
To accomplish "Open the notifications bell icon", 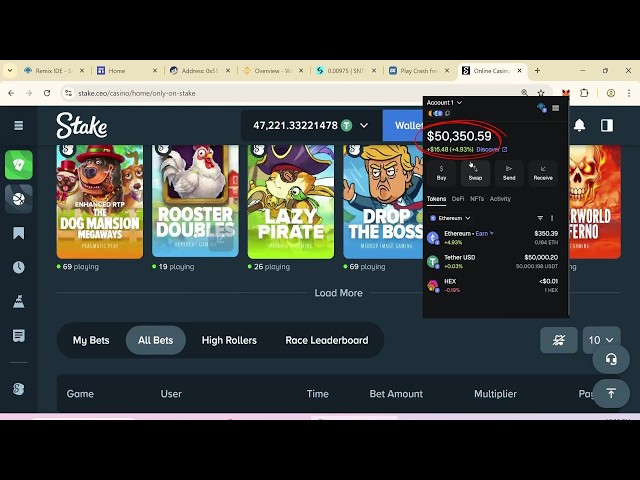I will click(x=579, y=125).
